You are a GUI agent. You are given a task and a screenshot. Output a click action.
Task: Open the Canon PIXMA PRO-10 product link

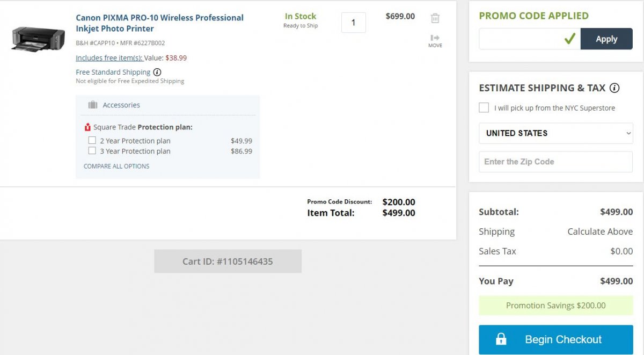pos(159,23)
